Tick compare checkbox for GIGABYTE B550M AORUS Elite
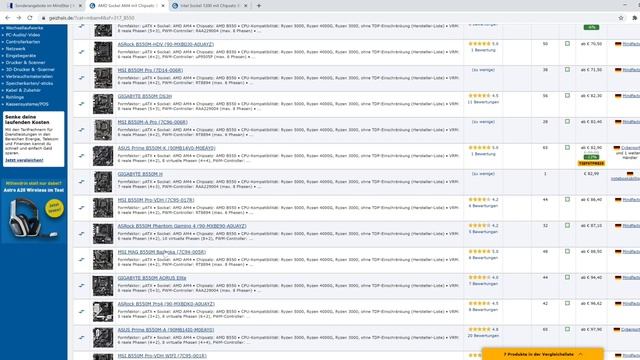Image resolution: width=640 pixels, height=360 pixels. (x=567, y=278)
